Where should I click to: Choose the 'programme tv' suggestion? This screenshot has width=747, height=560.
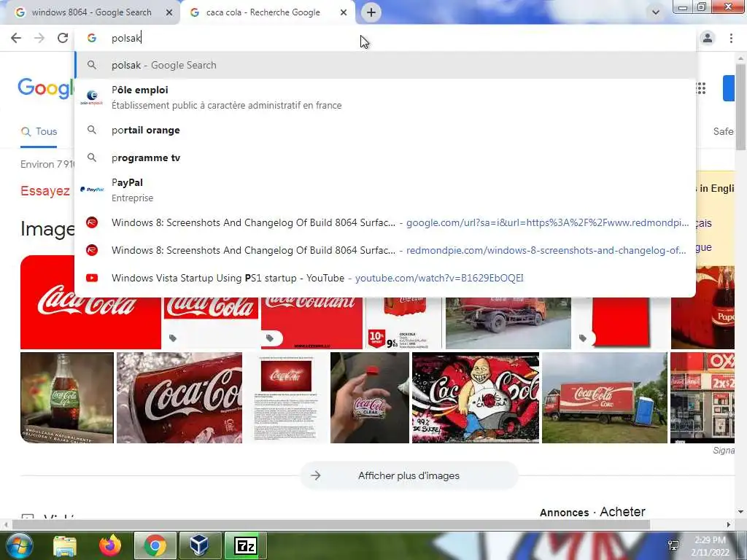point(385,157)
